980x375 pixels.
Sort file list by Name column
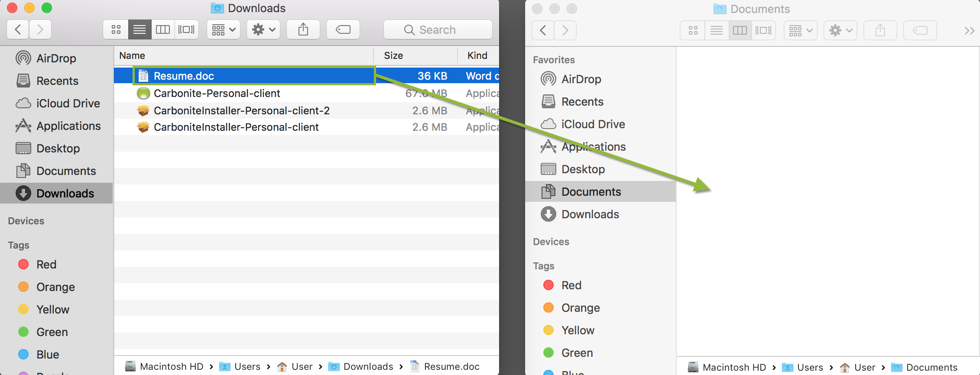(243, 55)
